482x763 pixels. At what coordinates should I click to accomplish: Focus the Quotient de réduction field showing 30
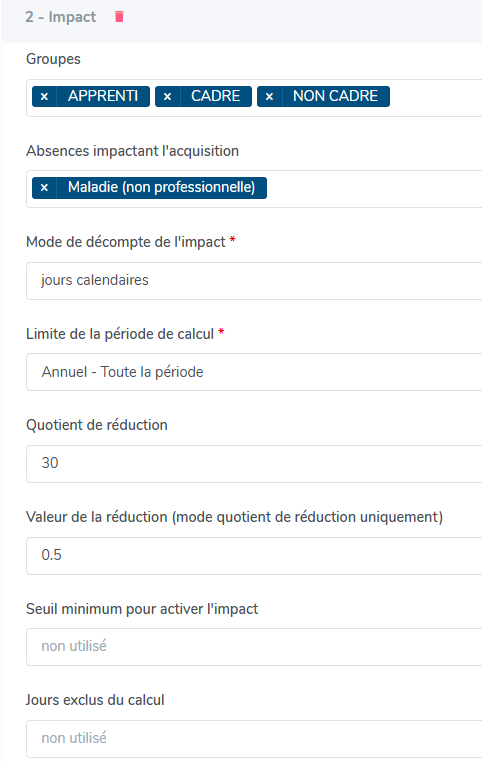click(254, 464)
